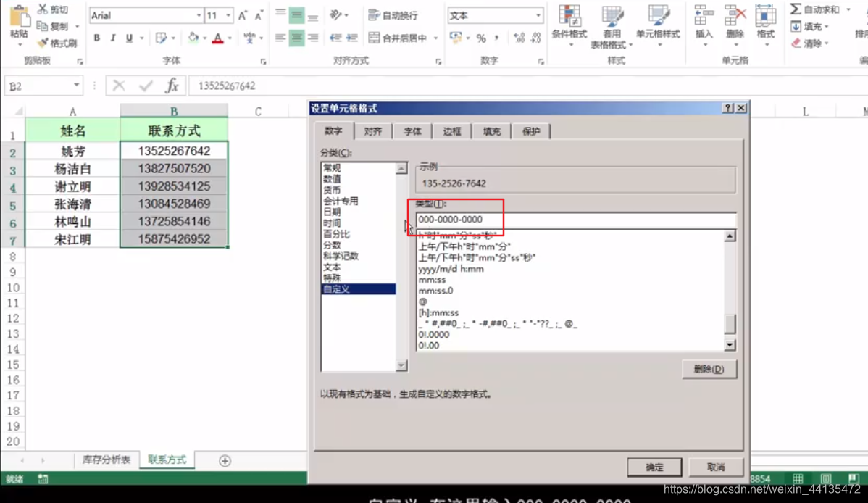Click the 删除(D) button in the dialog
Screen dimensions: 868x503
[x=709, y=370]
